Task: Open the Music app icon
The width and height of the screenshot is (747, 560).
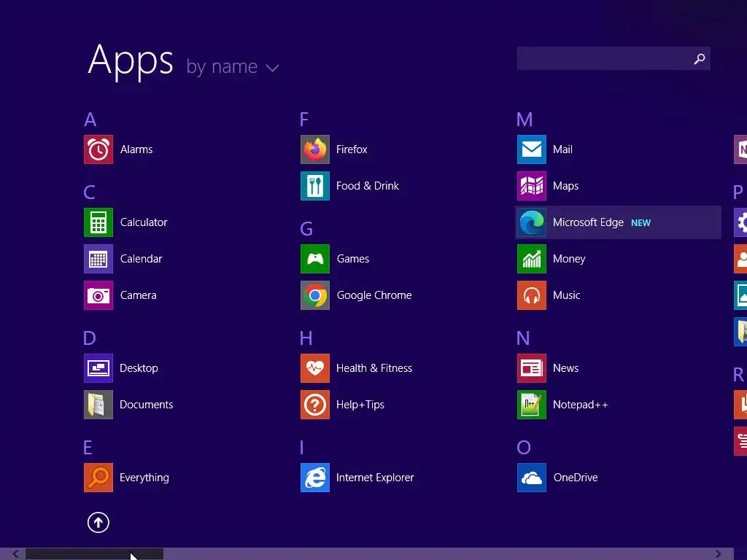Action: coord(532,295)
